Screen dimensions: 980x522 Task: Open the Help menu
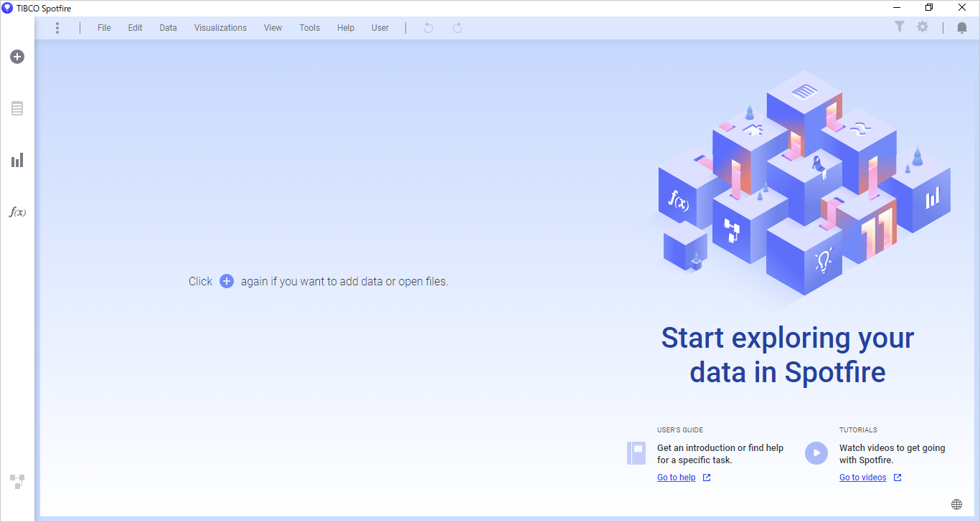pos(346,28)
